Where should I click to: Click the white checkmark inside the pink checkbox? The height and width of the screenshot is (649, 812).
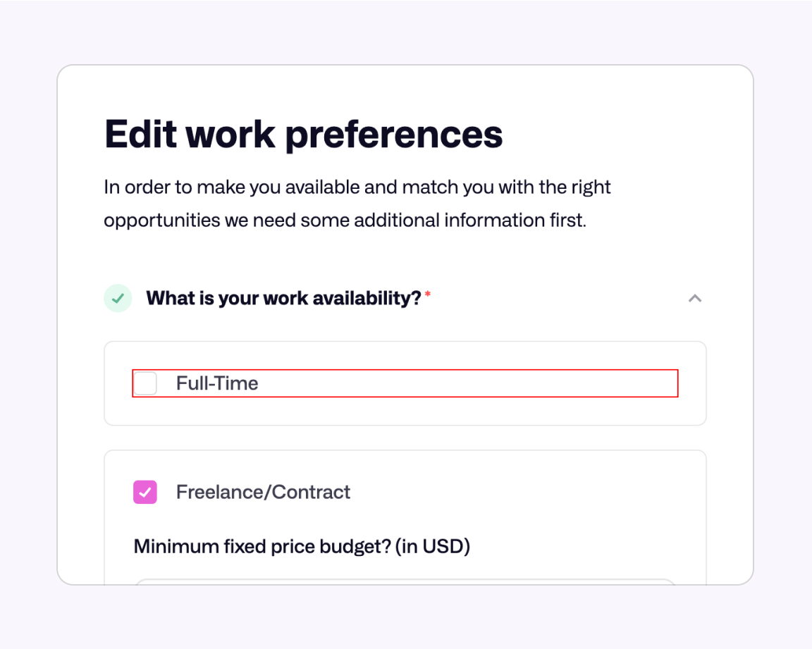point(145,492)
